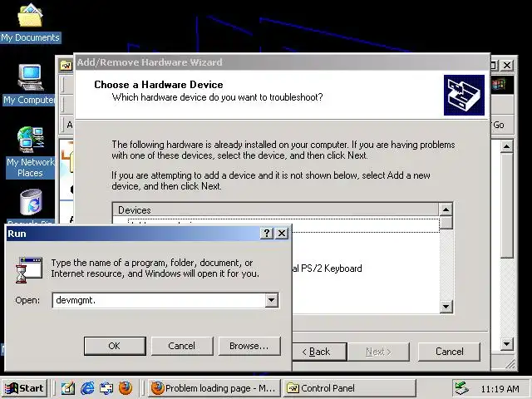Close the Control Panel window
The image size is (532, 399).
pyautogui.click(x=507, y=65)
